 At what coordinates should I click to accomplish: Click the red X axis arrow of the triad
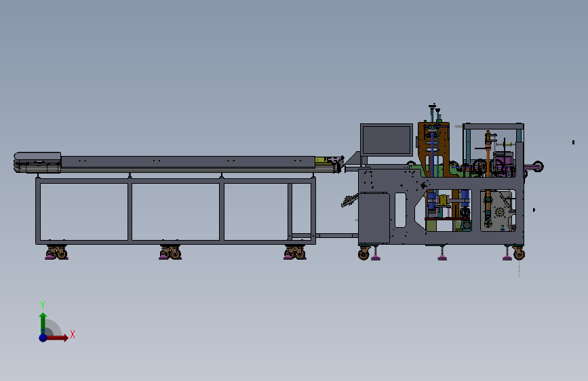click(x=57, y=338)
